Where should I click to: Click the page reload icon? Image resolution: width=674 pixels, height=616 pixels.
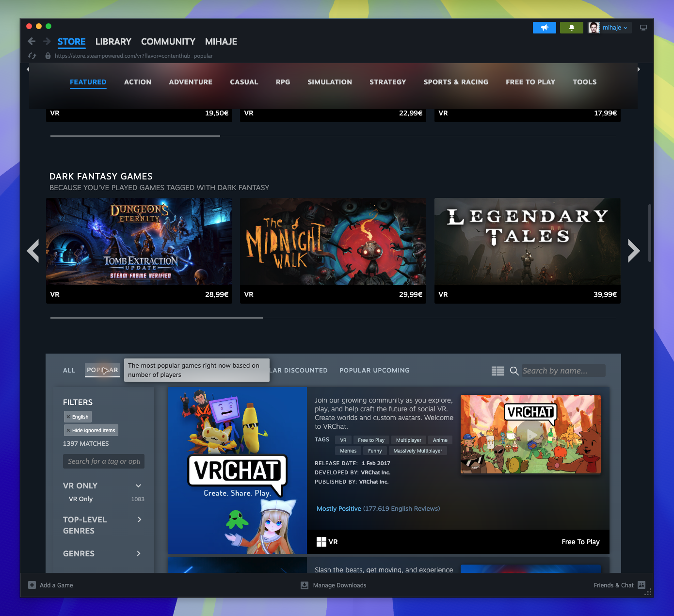32,56
